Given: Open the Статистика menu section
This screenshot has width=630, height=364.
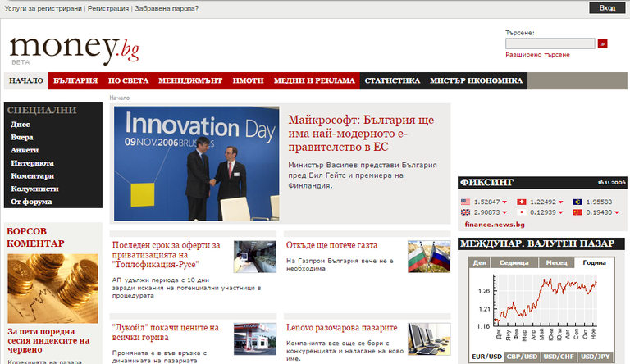Looking at the screenshot, I should (392, 81).
